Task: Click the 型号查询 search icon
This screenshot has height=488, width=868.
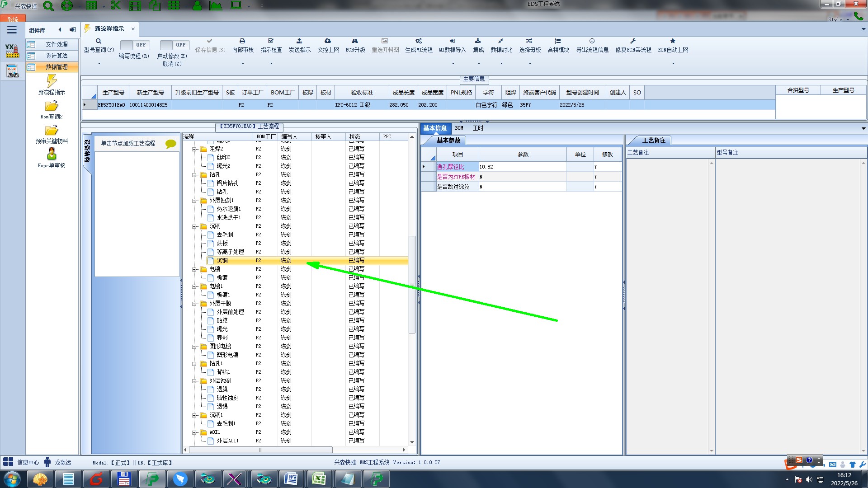Action: coord(99,41)
